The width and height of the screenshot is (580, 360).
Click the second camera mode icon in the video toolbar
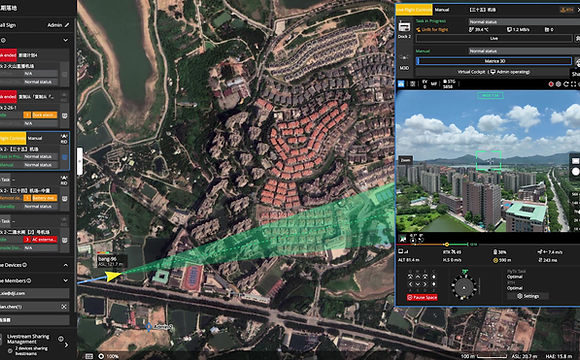412,84
